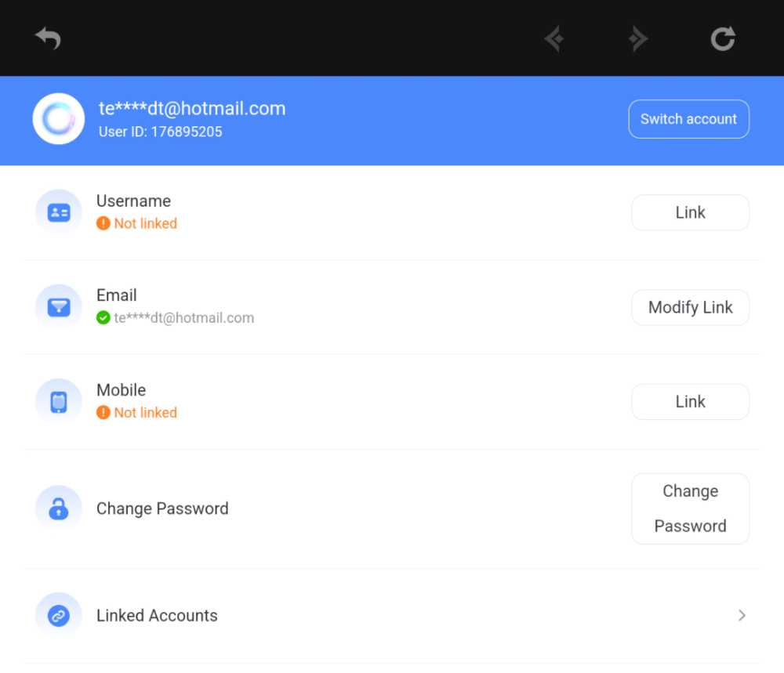Click Not linked status under Username

point(145,223)
